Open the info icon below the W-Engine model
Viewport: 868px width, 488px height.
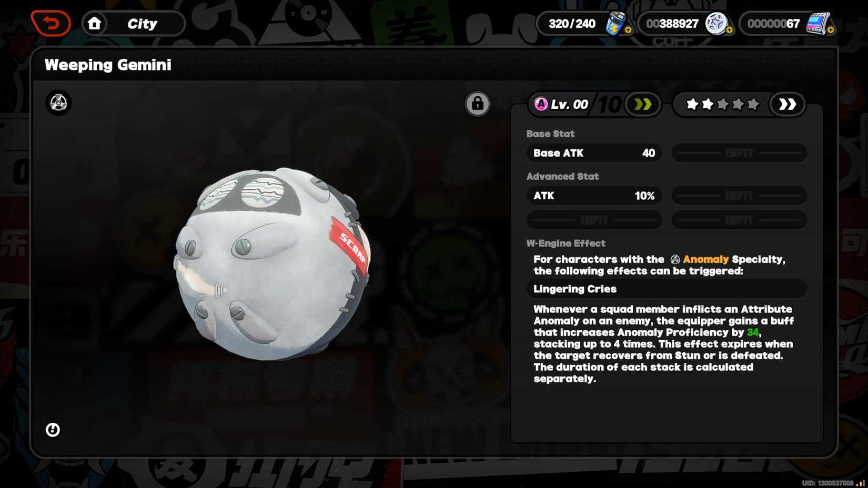[53, 430]
